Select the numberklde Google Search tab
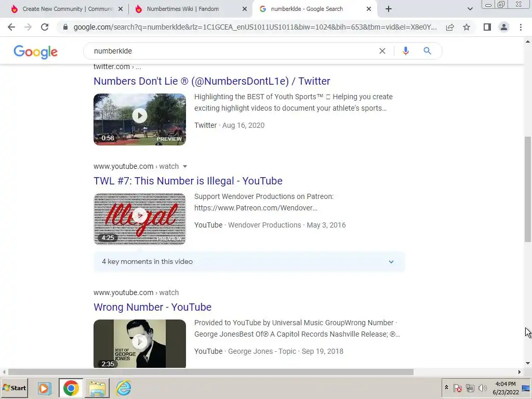 point(314,9)
